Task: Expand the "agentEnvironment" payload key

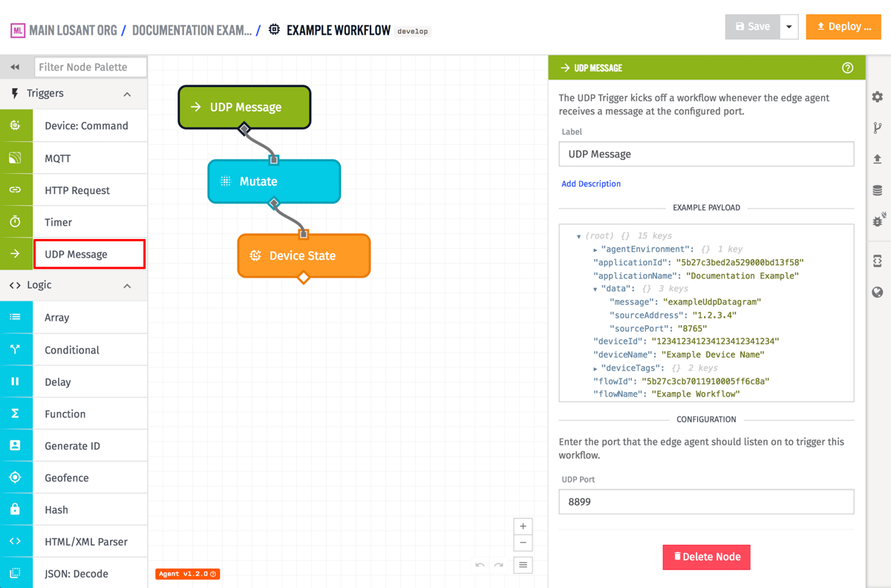Action: pyautogui.click(x=595, y=249)
